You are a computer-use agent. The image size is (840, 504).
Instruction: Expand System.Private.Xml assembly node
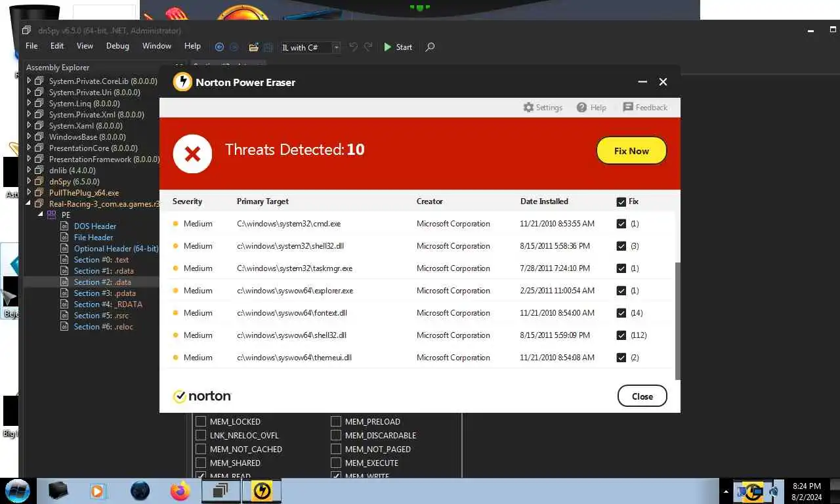point(29,114)
